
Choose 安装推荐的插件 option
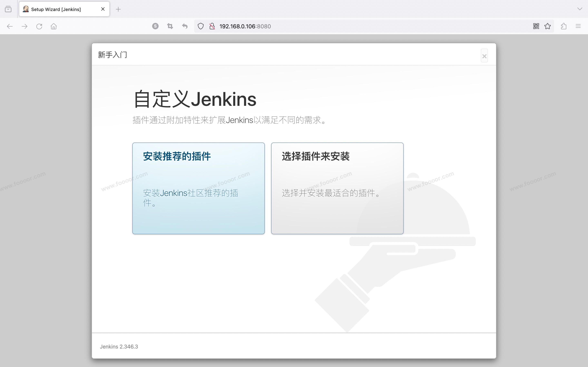tap(198, 188)
